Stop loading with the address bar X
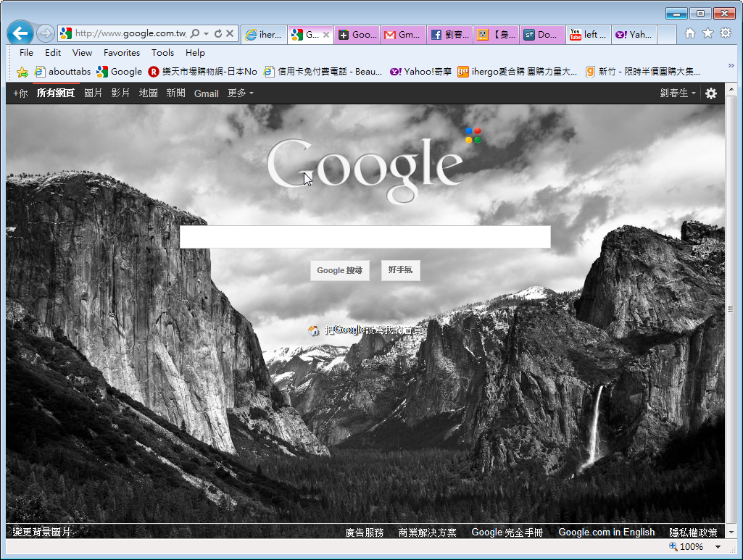The image size is (743, 560). point(230,33)
